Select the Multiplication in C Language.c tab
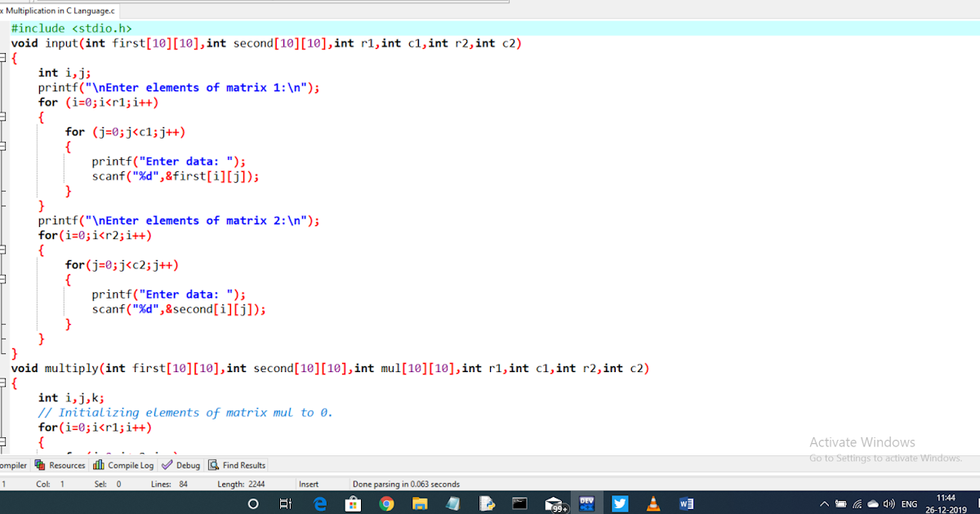Viewport: 980px width, 514px height. pyautogui.click(x=59, y=11)
